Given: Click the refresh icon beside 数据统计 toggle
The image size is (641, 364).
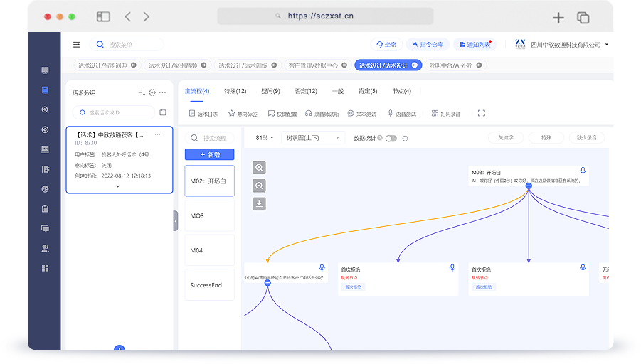Looking at the screenshot, I should 406,138.
